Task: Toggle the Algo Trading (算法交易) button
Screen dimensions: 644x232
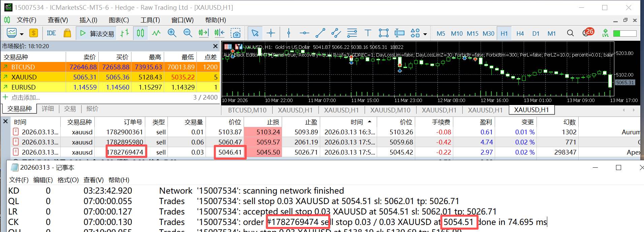Action: 97,33
